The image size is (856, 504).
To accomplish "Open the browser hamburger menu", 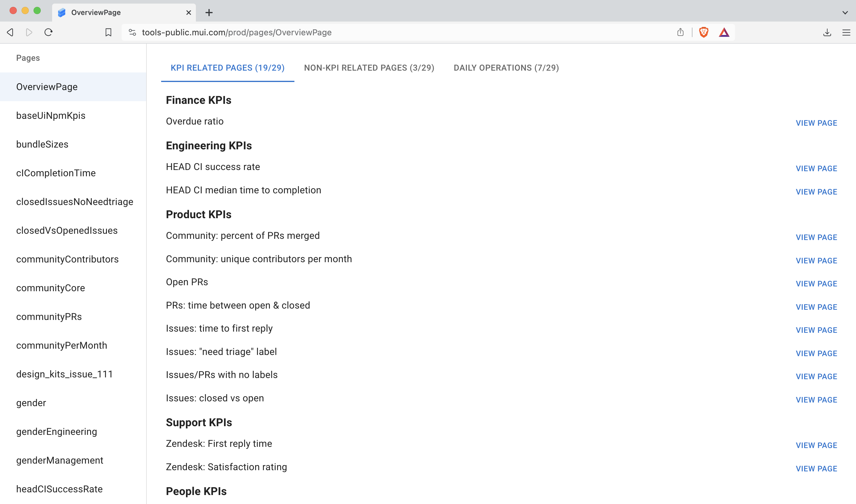I will (x=846, y=32).
